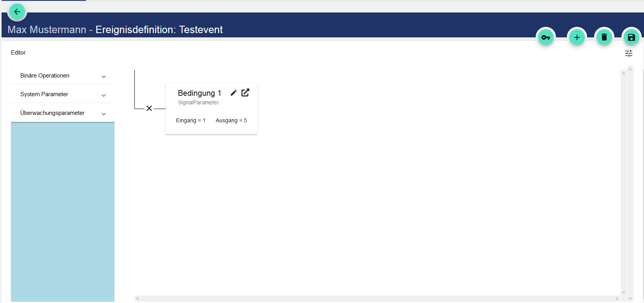The width and height of the screenshot is (644, 303).
Task: Select the Überwachungsparameter panel header
Action: click(52, 113)
